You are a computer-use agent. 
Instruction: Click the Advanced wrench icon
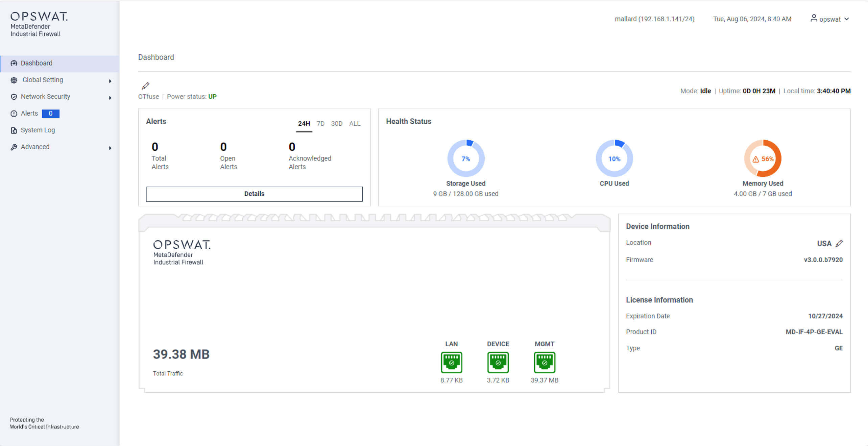coord(14,147)
